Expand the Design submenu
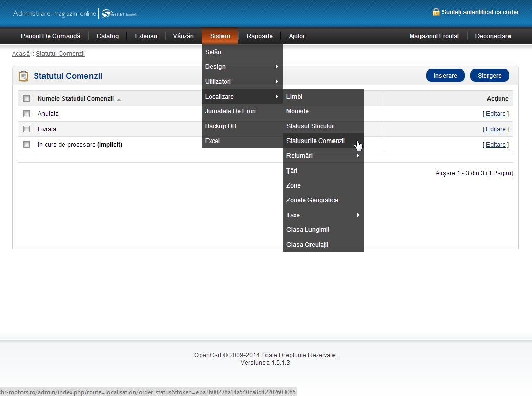The width and height of the screenshot is (532, 396). [x=242, y=67]
